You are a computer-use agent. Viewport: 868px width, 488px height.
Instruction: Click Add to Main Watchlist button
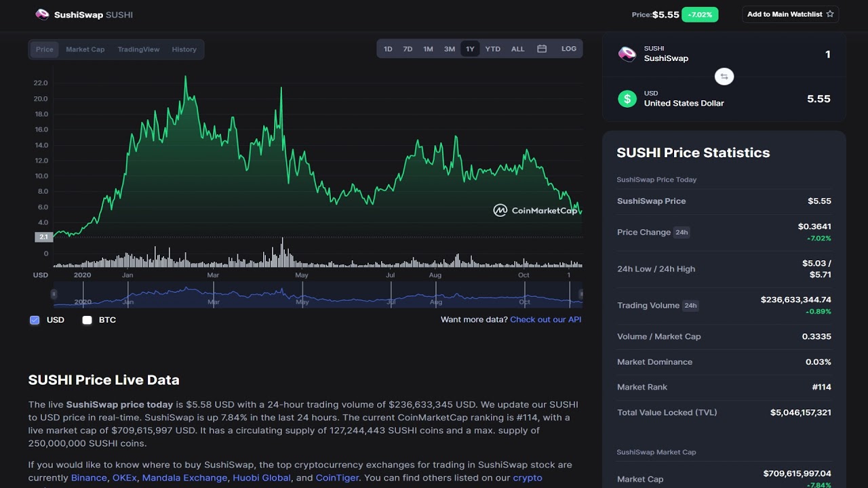coord(791,14)
